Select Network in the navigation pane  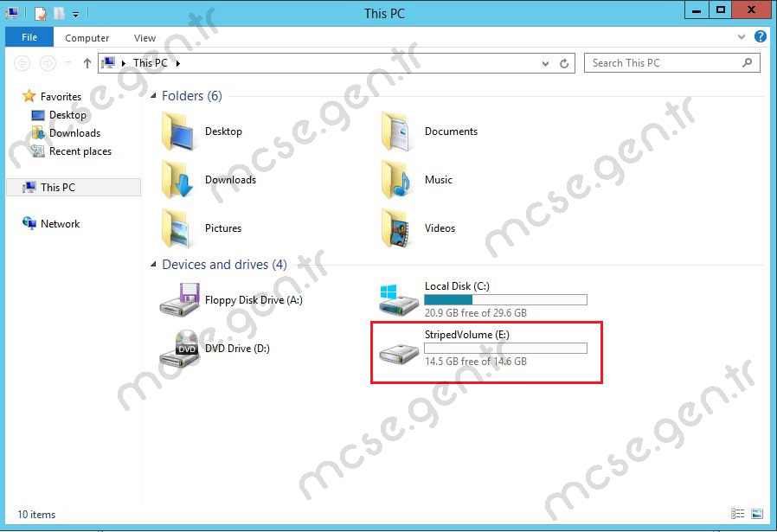click(50, 224)
